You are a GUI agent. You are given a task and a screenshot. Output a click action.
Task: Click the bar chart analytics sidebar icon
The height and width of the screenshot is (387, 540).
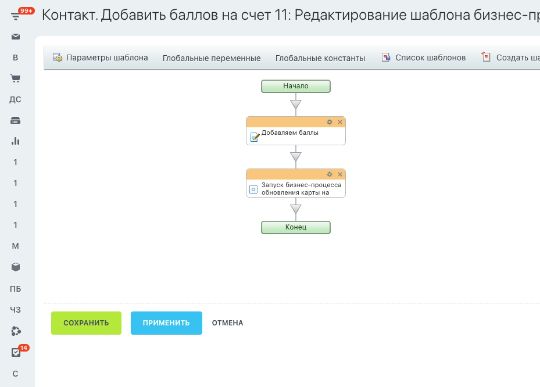tap(15, 141)
